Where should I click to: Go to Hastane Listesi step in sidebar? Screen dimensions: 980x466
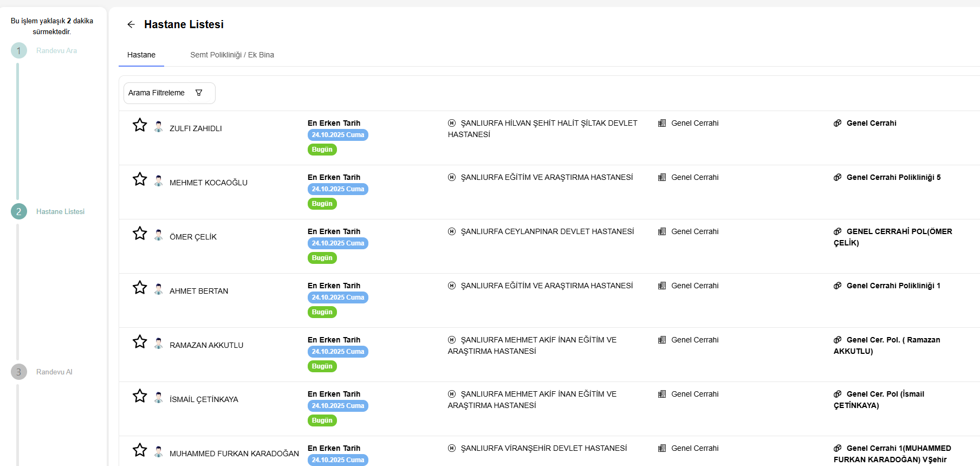tap(60, 212)
